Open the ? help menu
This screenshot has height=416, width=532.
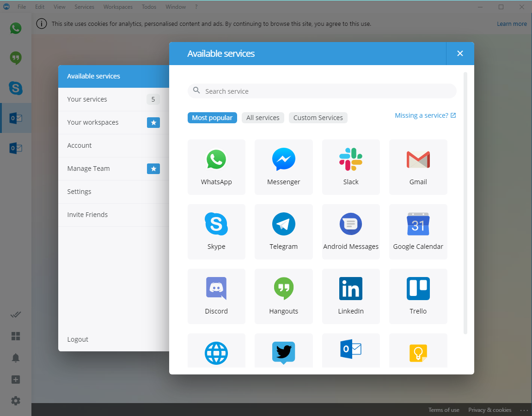pyautogui.click(x=196, y=7)
